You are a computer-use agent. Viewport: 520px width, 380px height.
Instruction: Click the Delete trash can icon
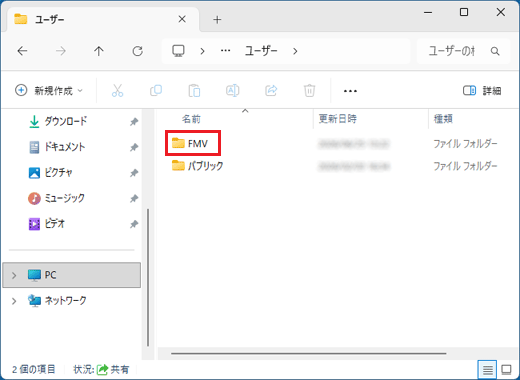tap(309, 90)
